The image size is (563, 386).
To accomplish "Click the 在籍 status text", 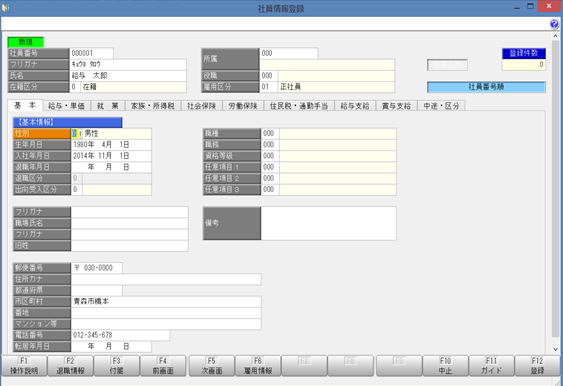I will [89, 87].
